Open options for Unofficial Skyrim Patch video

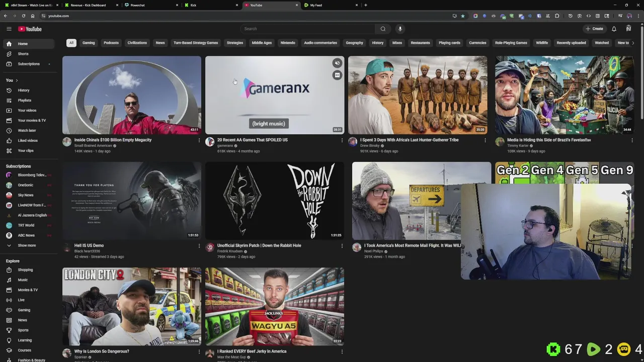[342, 246]
